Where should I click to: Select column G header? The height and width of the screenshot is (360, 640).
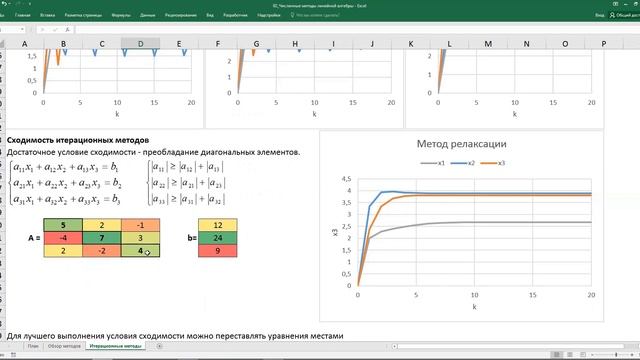[x=256, y=44]
